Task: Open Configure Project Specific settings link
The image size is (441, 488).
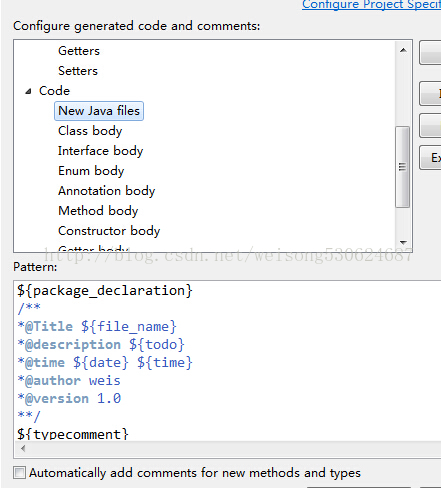Action: click(x=371, y=5)
